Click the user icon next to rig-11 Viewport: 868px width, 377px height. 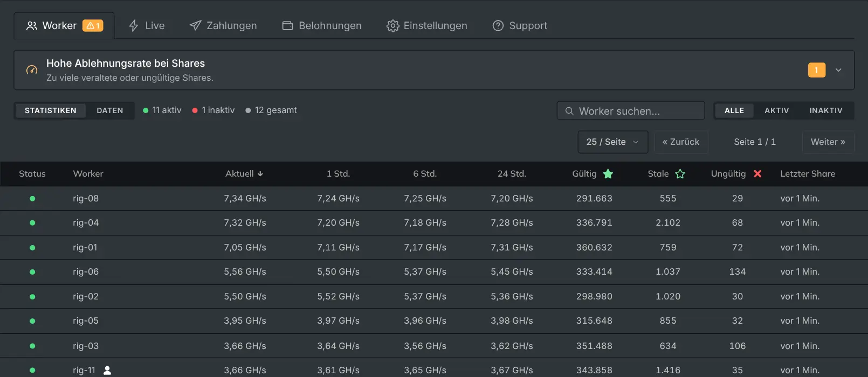click(107, 371)
